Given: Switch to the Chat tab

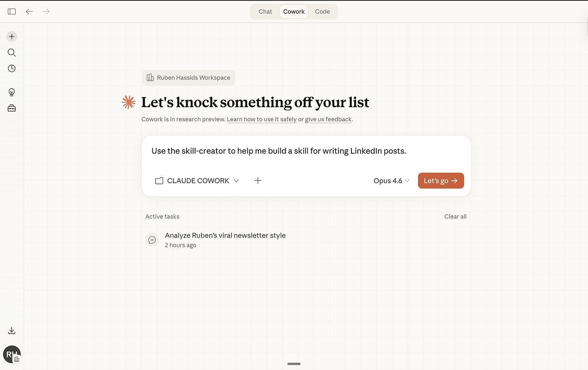Looking at the screenshot, I should pyautogui.click(x=265, y=12).
